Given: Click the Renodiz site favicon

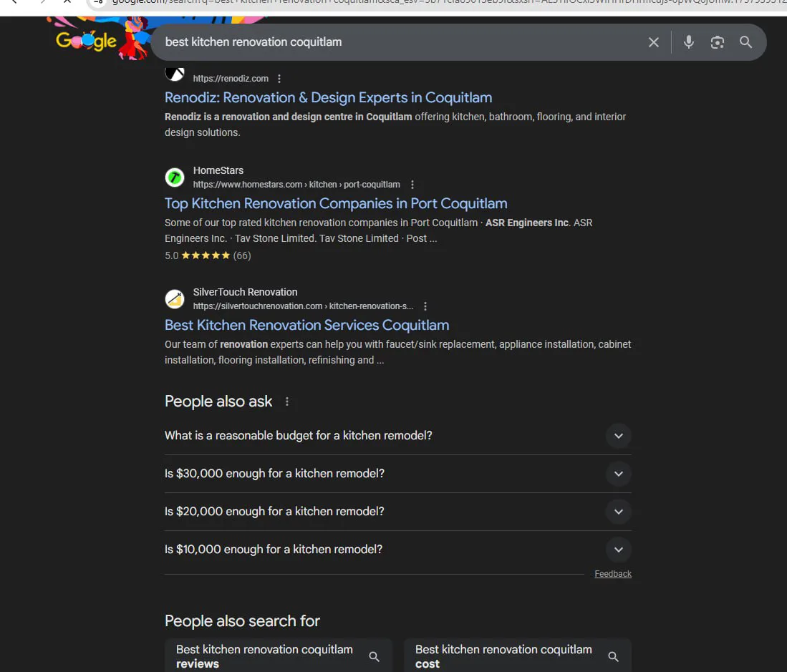Looking at the screenshot, I should 175,73.
